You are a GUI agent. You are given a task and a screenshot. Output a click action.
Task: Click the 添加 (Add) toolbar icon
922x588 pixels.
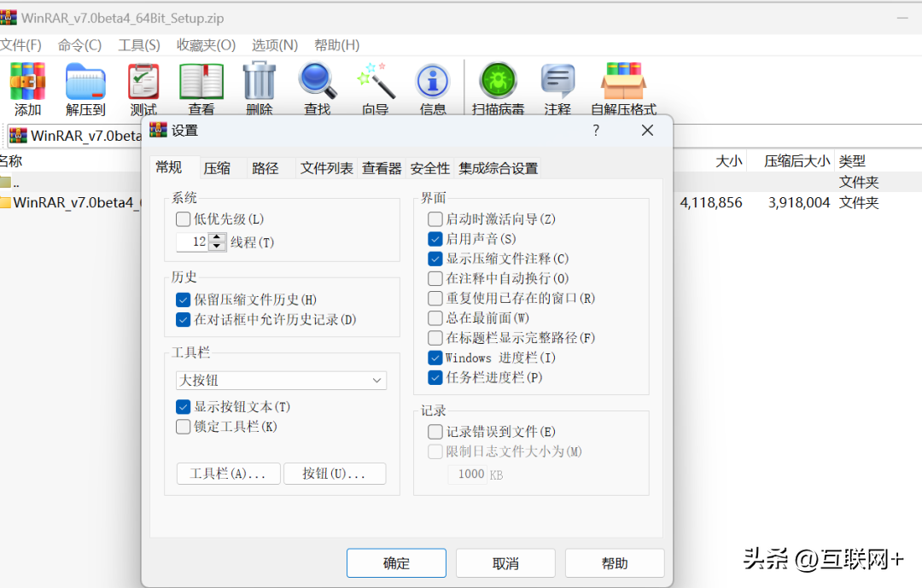pos(27,81)
